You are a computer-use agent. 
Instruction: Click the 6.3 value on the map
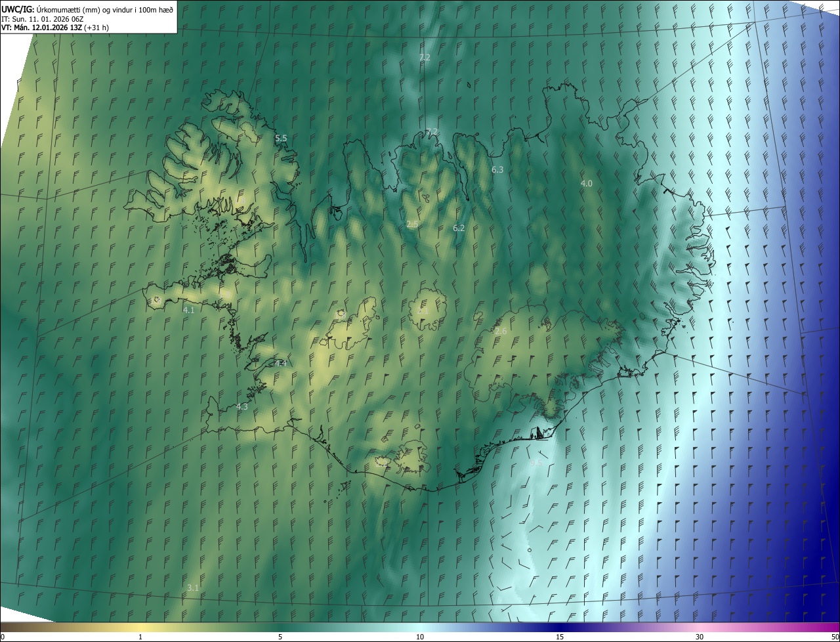coord(497,170)
